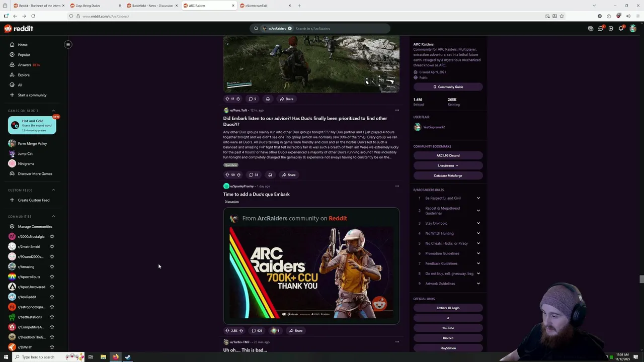The image size is (644, 362).
Task: Downvote the 'Did Embark listen' post
Action: 238,174
